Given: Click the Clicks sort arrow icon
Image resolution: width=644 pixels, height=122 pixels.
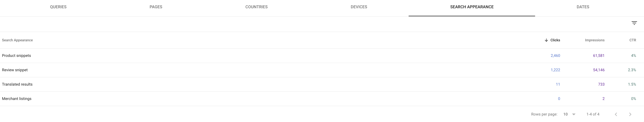Looking at the screenshot, I should pos(546,40).
